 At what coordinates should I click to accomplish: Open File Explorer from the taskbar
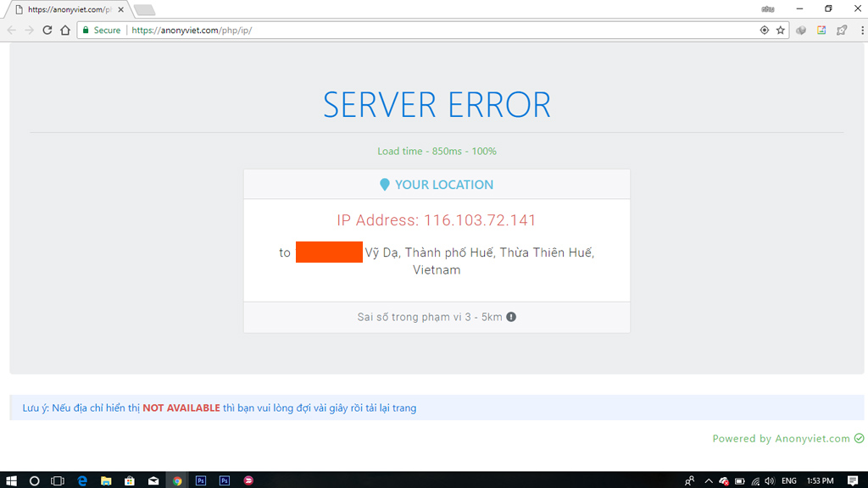(x=106, y=480)
